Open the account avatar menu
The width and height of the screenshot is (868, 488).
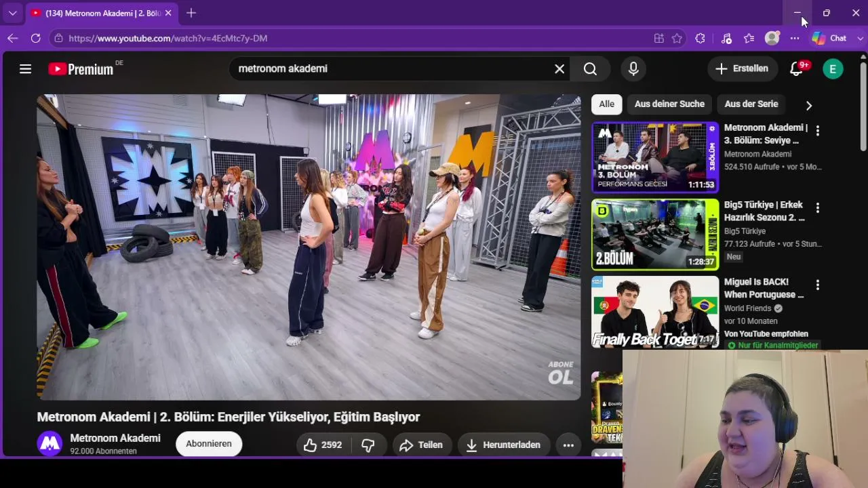click(x=833, y=68)
